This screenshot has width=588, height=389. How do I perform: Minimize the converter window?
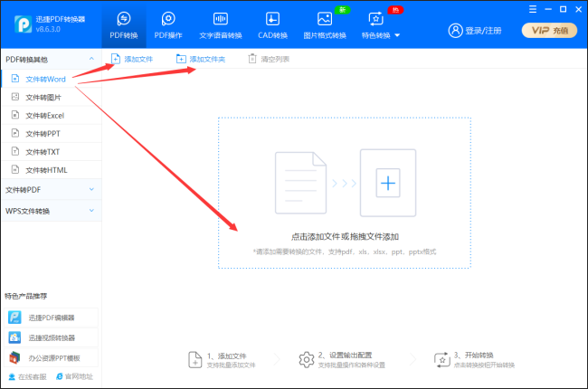click(548, 9)
